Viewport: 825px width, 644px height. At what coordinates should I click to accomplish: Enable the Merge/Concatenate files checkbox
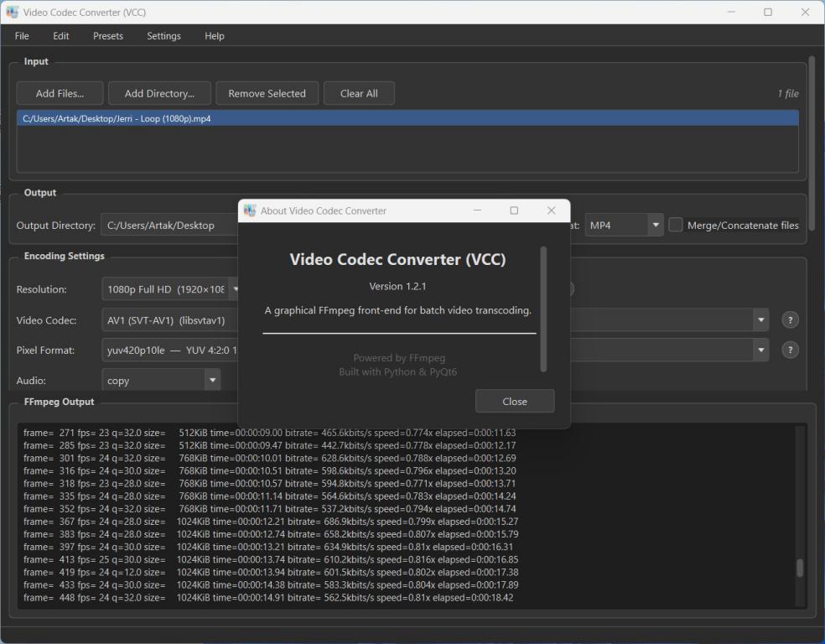[x=676, y=226]
